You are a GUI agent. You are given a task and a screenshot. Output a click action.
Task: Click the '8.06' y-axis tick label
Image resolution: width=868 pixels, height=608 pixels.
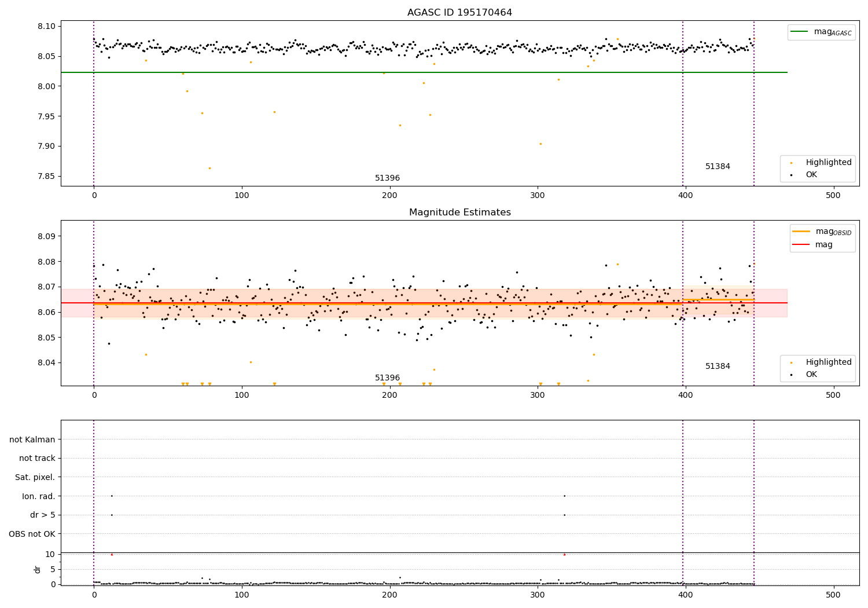(x=47, y=312)
